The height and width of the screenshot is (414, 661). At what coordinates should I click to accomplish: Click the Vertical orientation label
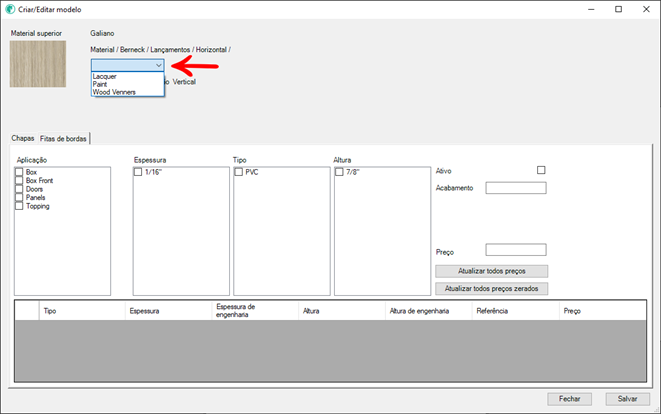[184, 82]
